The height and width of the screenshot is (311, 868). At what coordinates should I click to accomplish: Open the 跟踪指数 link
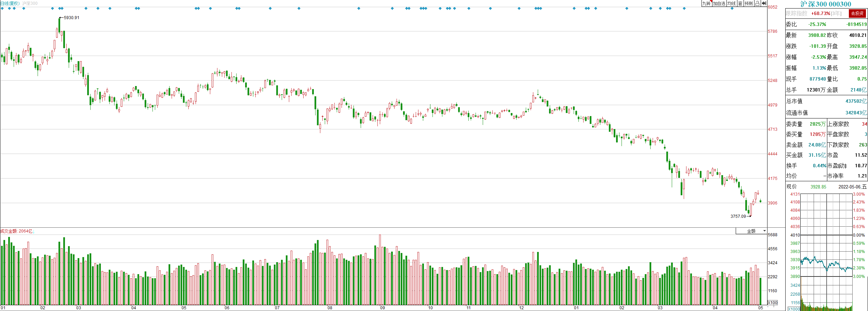(796, 14)
